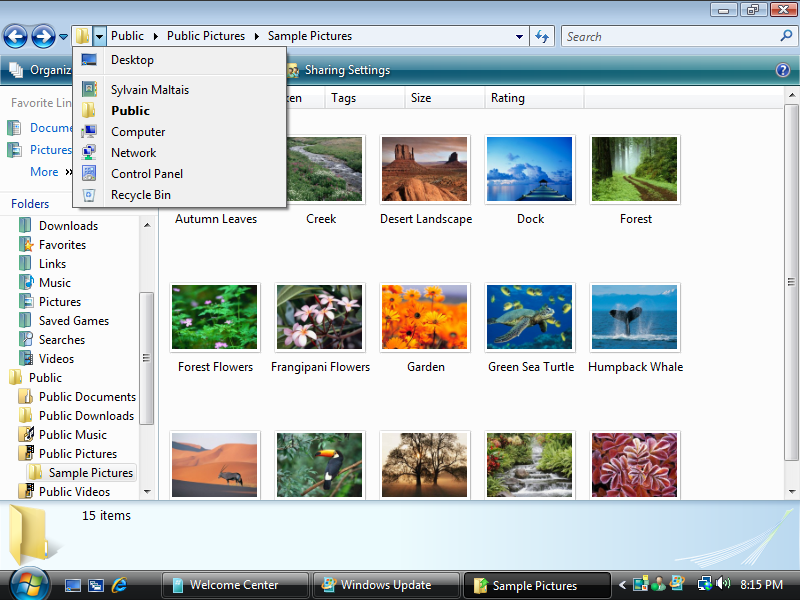Viewport: 800px width, 600px height.
Task: Click the Refresh button beside address bar
Action: click(x=542, y=37)
